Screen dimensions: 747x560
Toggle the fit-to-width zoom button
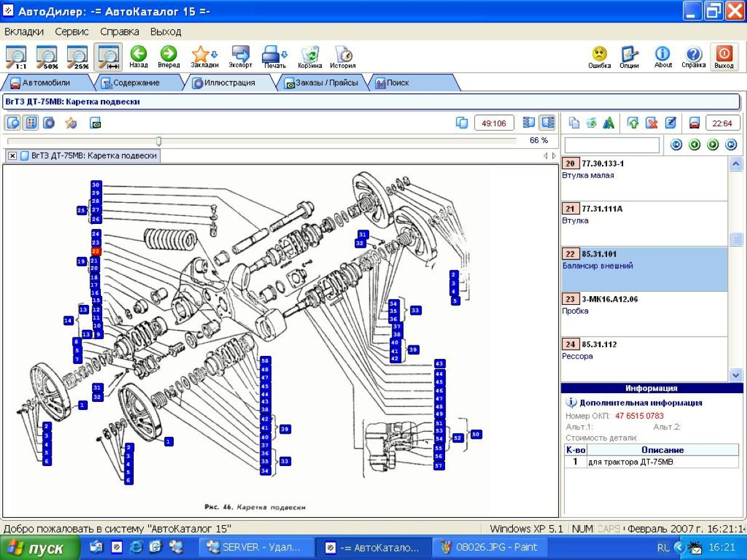[108, 57]
